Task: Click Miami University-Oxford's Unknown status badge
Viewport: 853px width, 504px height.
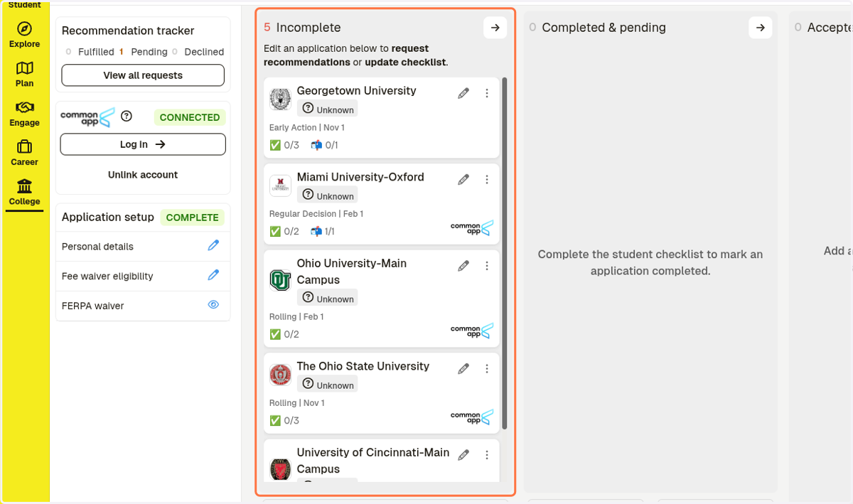Action: pos(328,195)
